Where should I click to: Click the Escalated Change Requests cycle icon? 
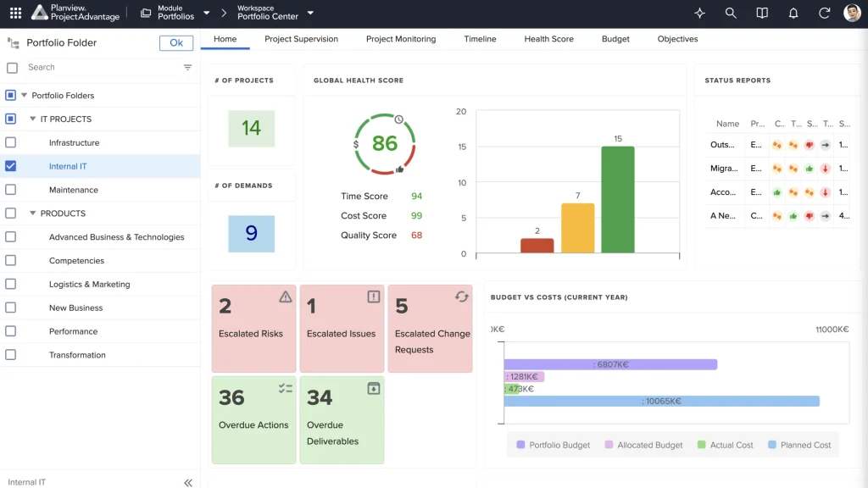pos(462,297)
